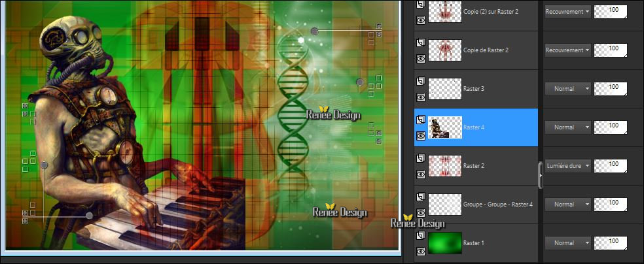Click layer type icon of Copie (2) sur Raster 2
Image resolution: width=644 pixels, height=264 pixels.
(x=421, y=4)
